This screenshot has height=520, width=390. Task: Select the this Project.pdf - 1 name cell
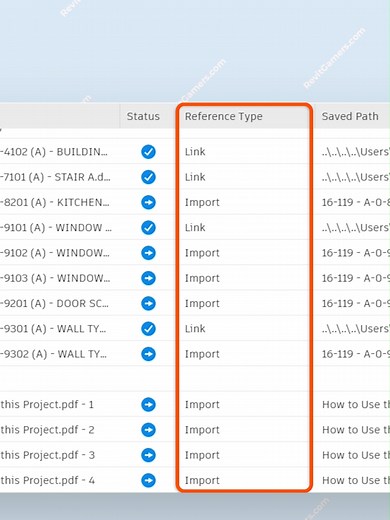click(47, 405)
